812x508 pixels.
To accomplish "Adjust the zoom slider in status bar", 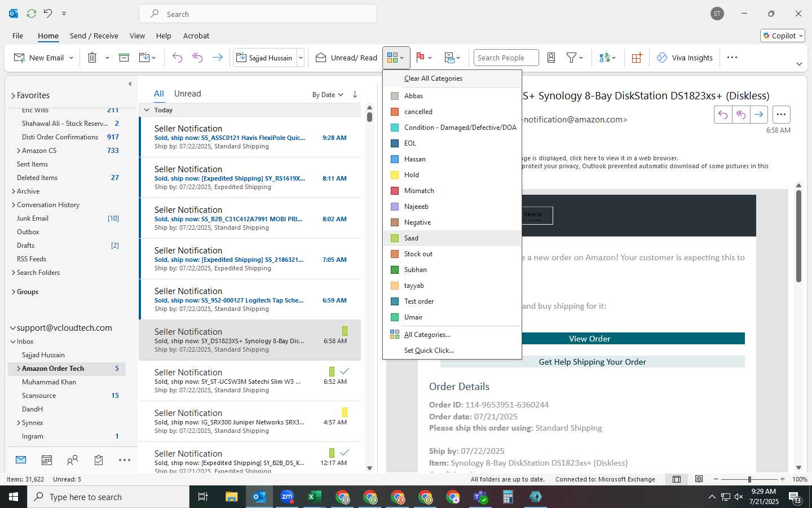I will pyautogui.click(x=749, y=479).
